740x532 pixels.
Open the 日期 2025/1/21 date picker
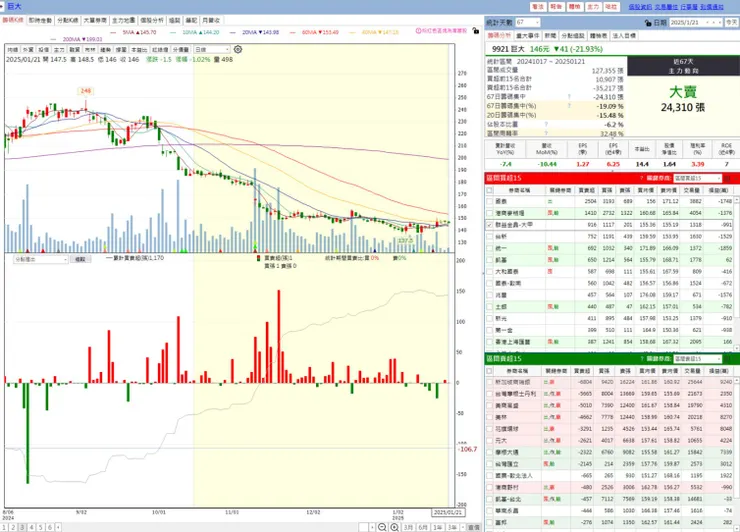point(696,23)
